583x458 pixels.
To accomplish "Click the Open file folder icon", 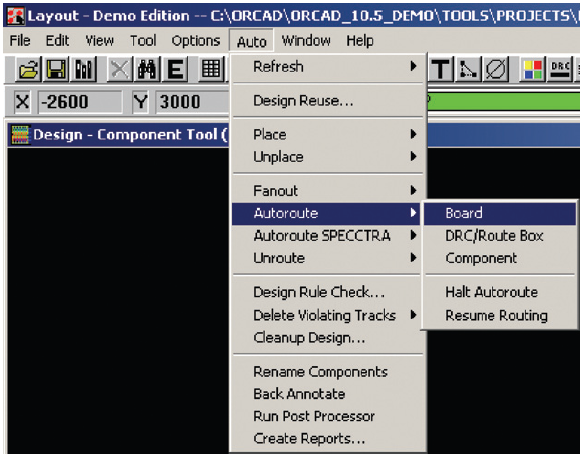I will (28, 69).
